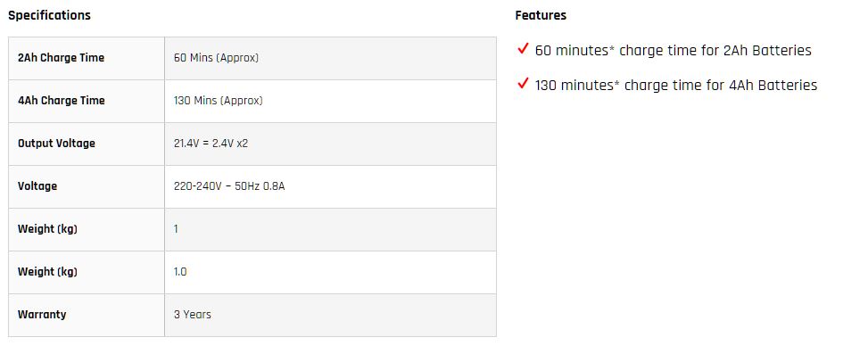Select the first Weight (kg) label
The image size is (868, 354).
[47, 229]
